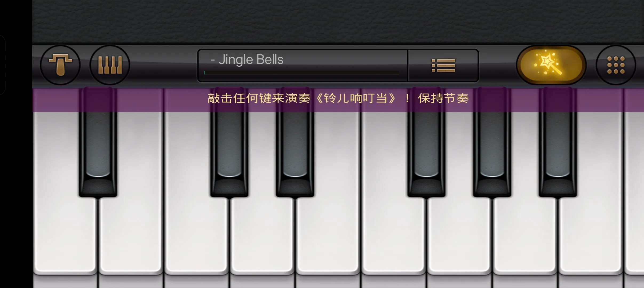644x288 pixels.
Task: Open the song list icon
Action: point(443,65)
